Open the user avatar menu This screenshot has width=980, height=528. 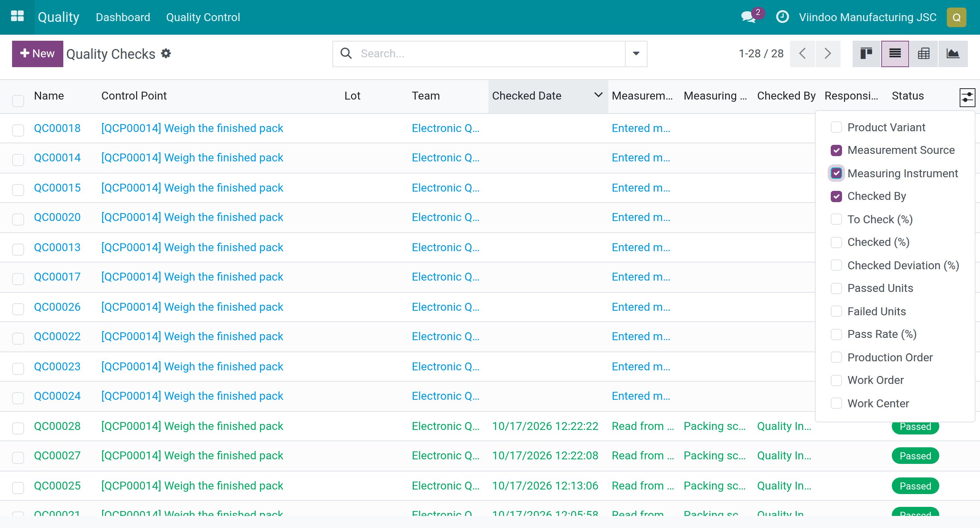click(956, 17)
